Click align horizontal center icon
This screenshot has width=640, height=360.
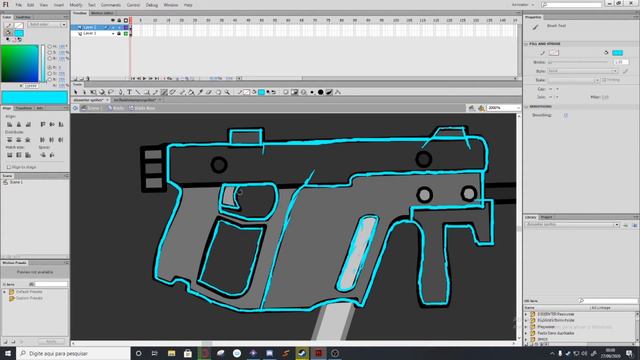19,124
